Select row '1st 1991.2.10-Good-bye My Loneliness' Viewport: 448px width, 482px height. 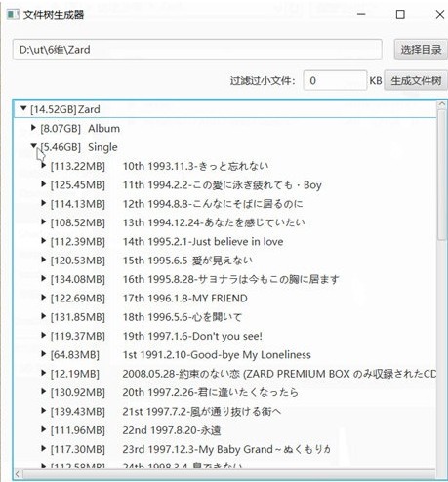pos(217,354)
